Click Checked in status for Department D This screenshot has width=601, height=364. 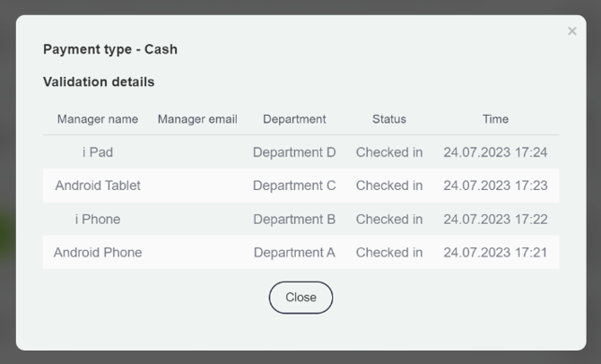coord(389,152)
